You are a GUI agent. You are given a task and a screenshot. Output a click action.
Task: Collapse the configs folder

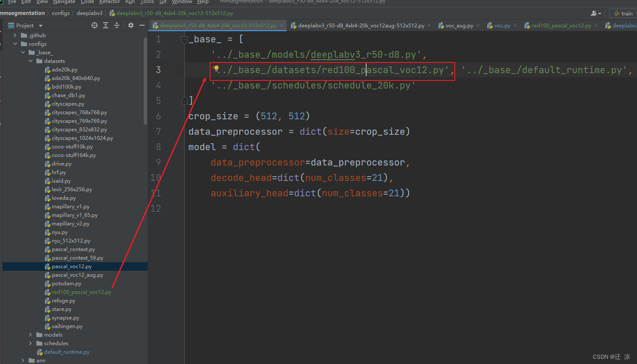click(15, 44)
